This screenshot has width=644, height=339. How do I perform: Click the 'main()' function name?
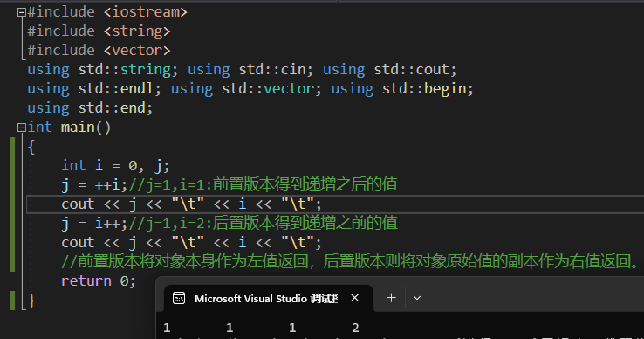coord(86,128)
